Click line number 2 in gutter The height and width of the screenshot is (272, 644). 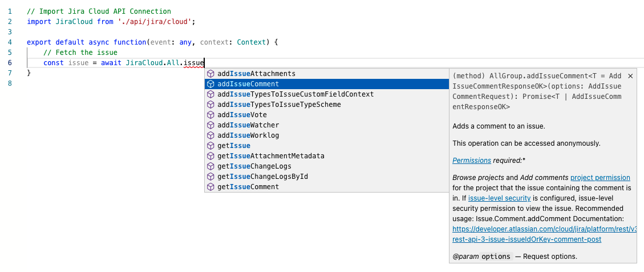[x=10, y=22]
